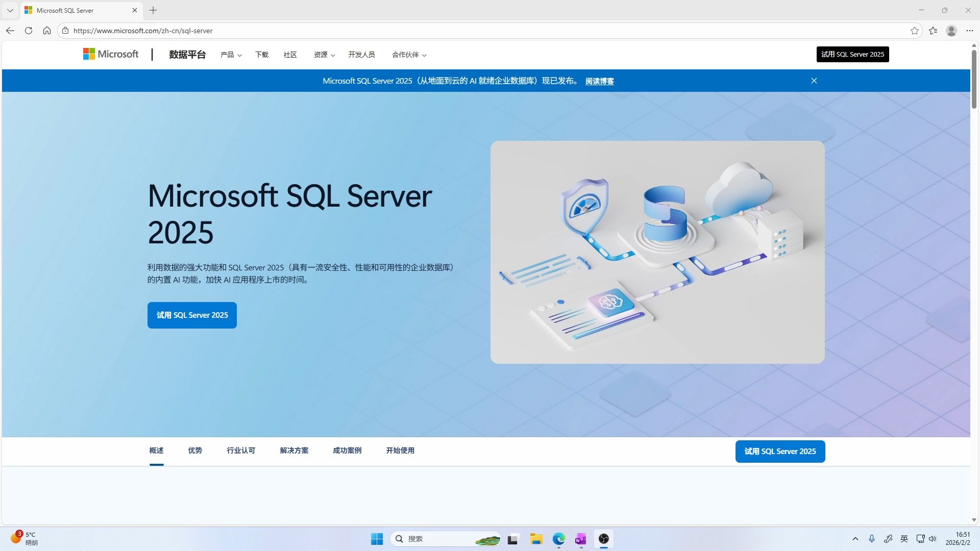Viewport: 980px width, 551px height.
Task: Expand the 资源 dropdown menu
Action: (324, 55)
